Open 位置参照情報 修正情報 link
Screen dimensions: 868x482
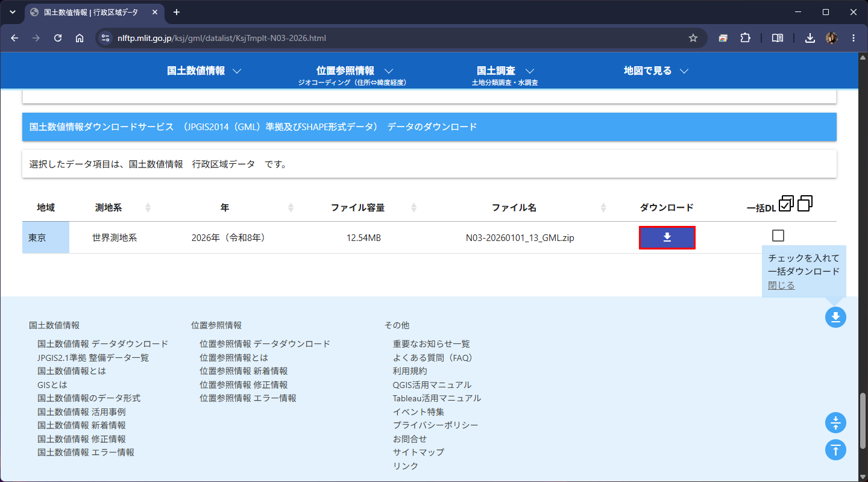(x=244, y=384)
